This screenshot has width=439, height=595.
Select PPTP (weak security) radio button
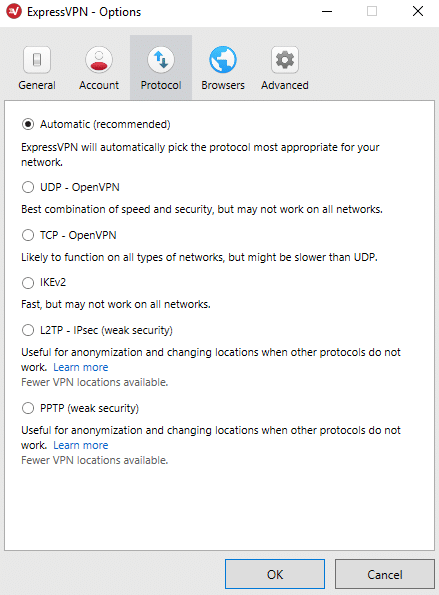(28, 408)
